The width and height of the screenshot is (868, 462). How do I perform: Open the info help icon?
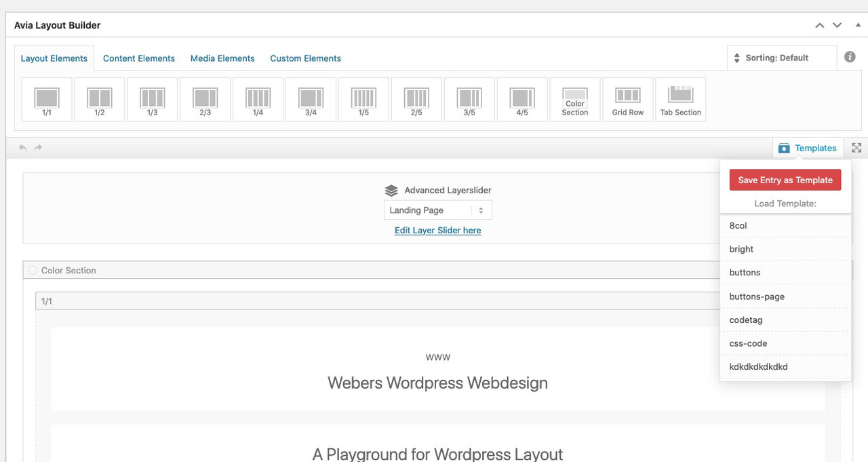(x=850, y=57)
